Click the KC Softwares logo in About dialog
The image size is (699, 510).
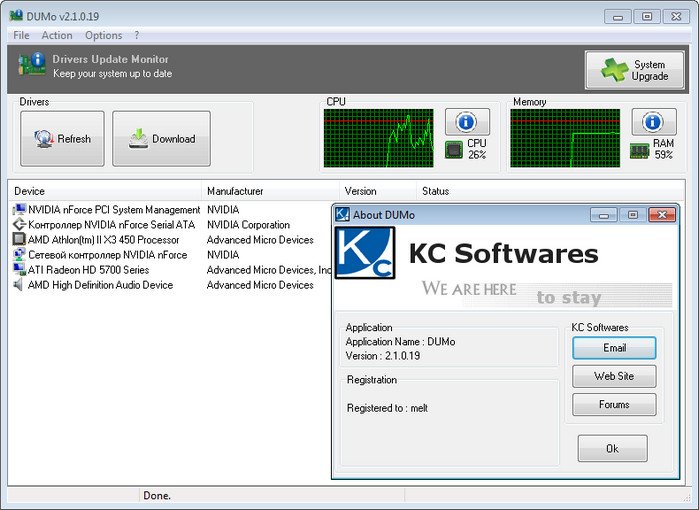(x=365, y=253)
